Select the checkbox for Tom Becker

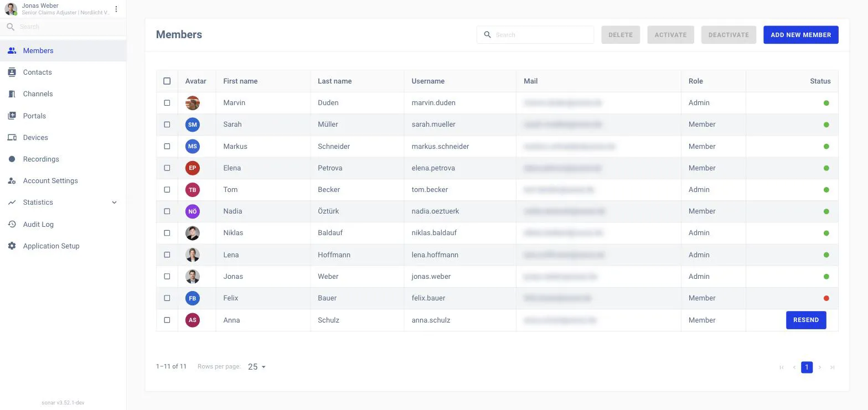tap(167, 189)
